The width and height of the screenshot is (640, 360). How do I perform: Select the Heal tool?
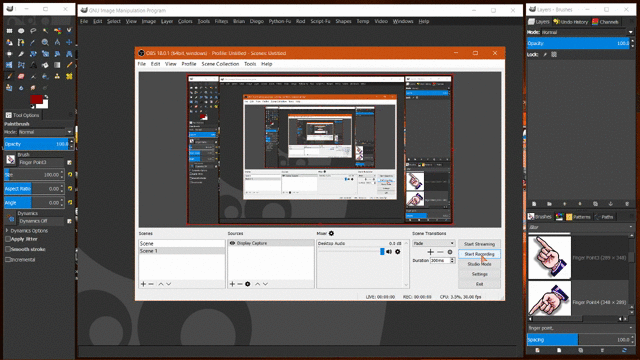click(x=69, y=76)
